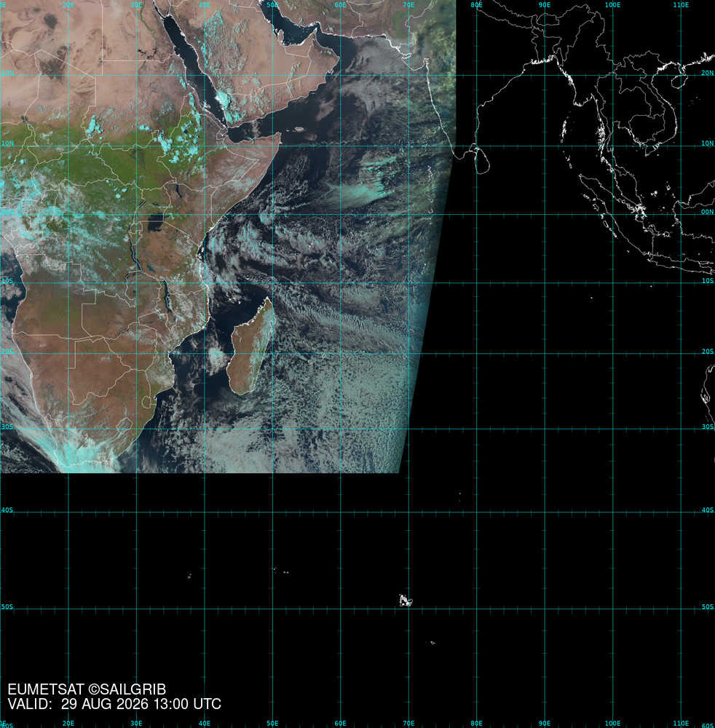
Task: Click grid intersection of 80E and 40S
Action: (476, 513)
